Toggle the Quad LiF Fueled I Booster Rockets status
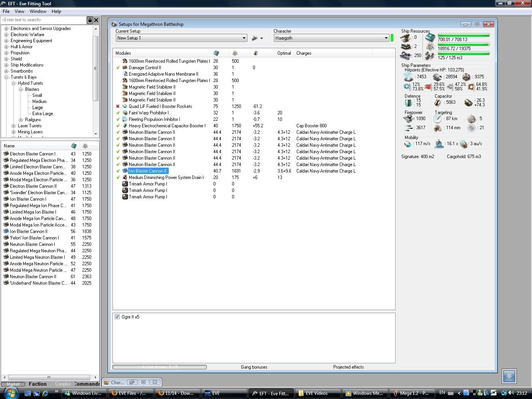Screen dimensions: 532x399 pos(118,106)
